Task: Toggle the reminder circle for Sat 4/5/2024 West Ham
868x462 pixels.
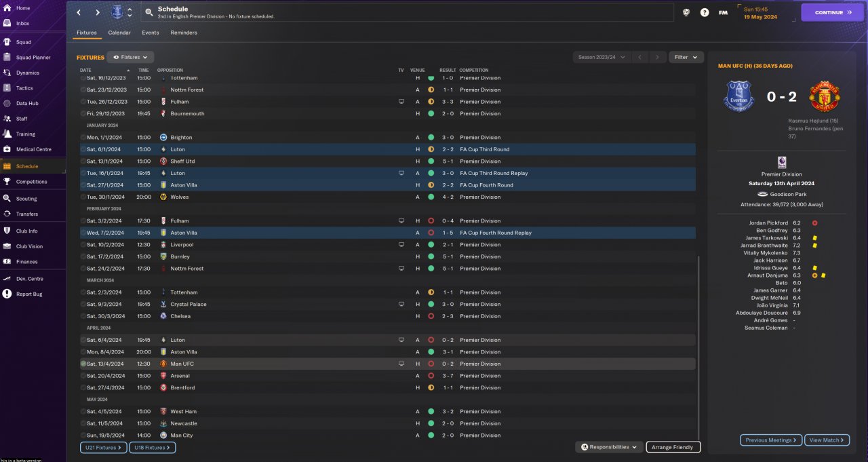Action: click(83, 411)
